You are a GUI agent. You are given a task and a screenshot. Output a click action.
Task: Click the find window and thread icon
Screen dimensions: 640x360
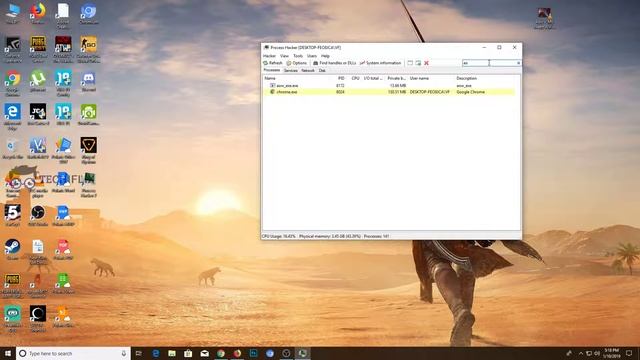point(418,63)
